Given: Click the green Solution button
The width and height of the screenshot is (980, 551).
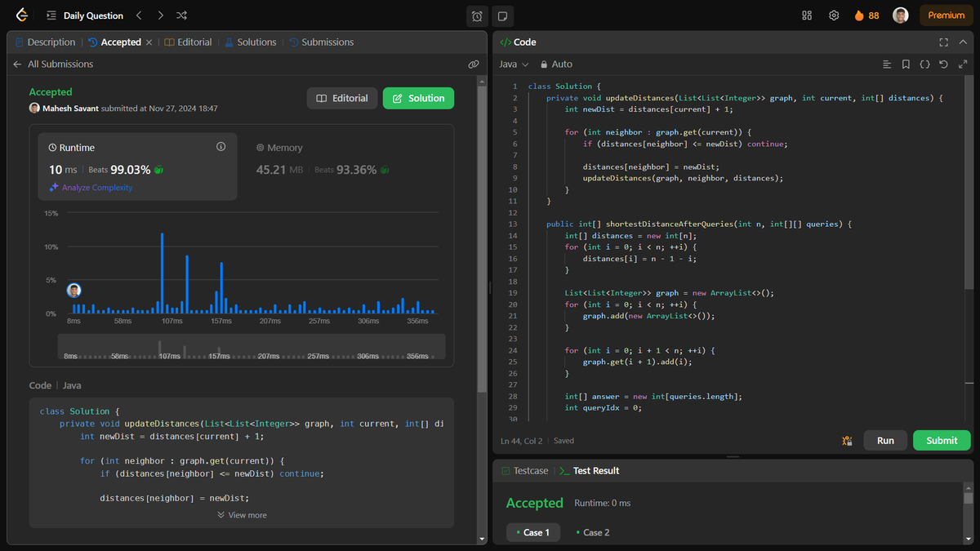Looking at the screenshot, I should pos(418,98).
